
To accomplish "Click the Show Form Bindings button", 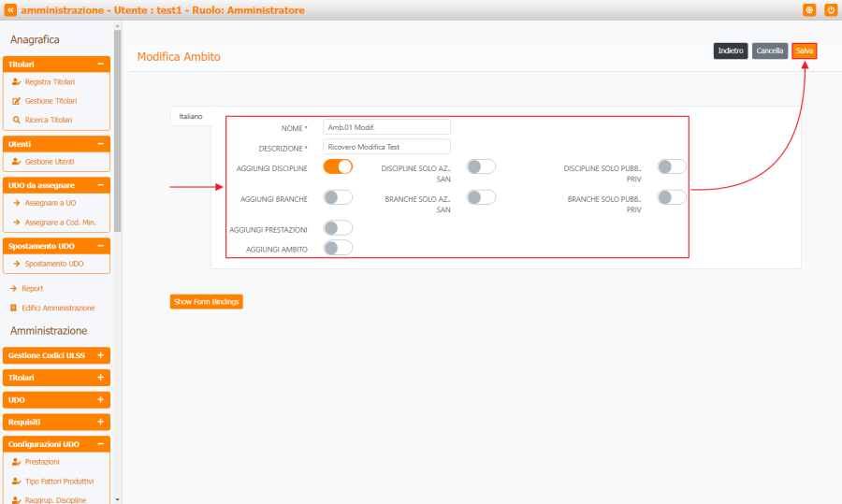I will click(x=206, y=302).
